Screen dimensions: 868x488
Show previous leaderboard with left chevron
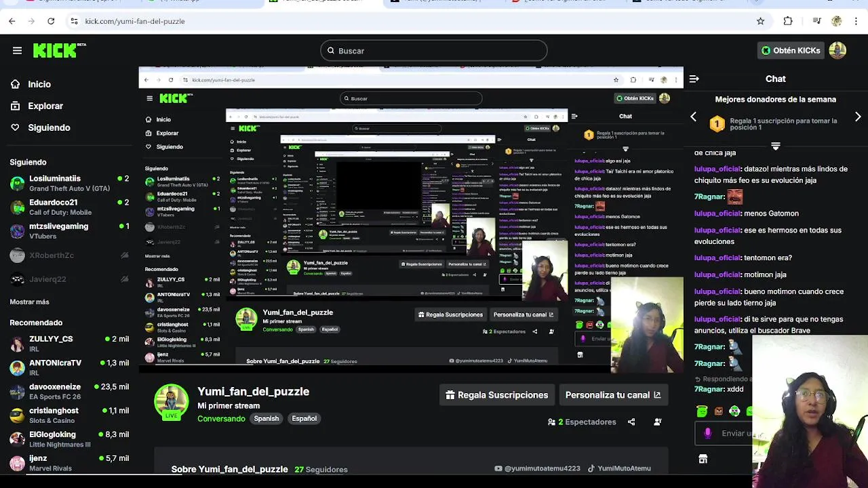click(x=693, y=117)
